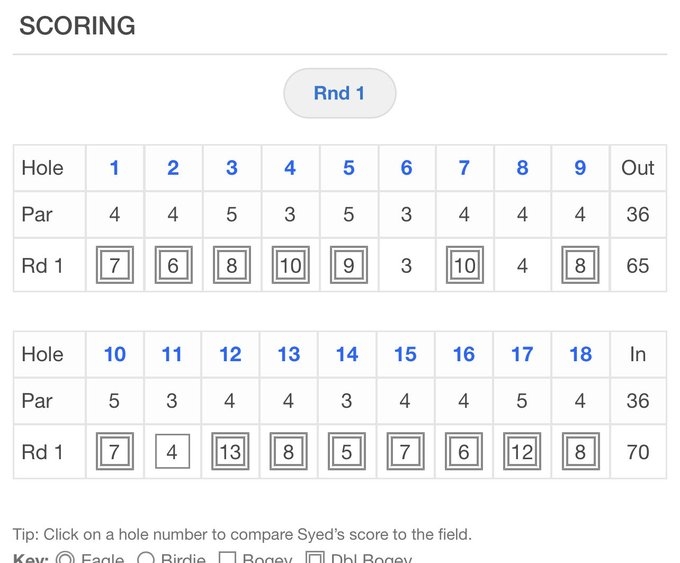Select hole 18 header link
The height and width of the screenshot is (563, 680).
[x=580, y=354]
